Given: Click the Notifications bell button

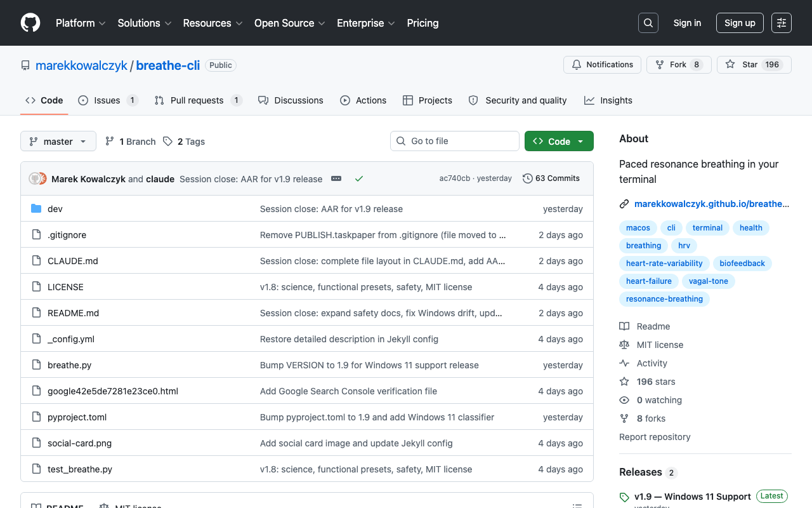Looking at the screenshot, I should (602, 65).
